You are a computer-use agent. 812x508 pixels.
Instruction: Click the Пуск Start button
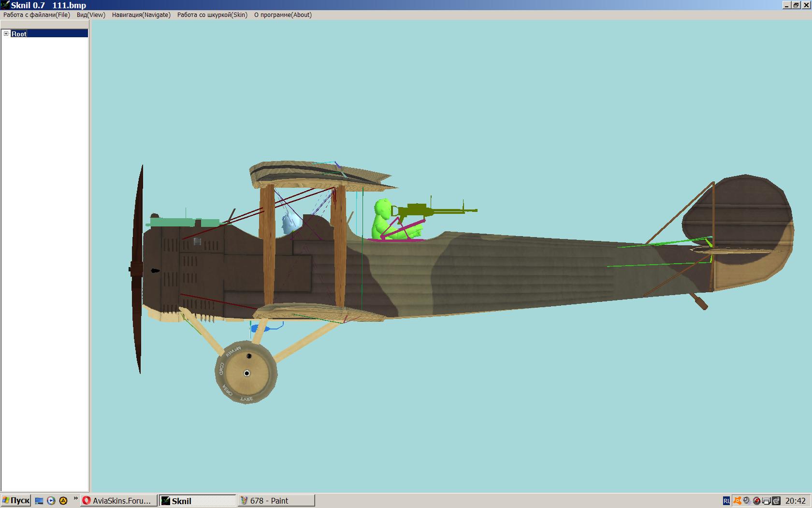coord(16,501)
